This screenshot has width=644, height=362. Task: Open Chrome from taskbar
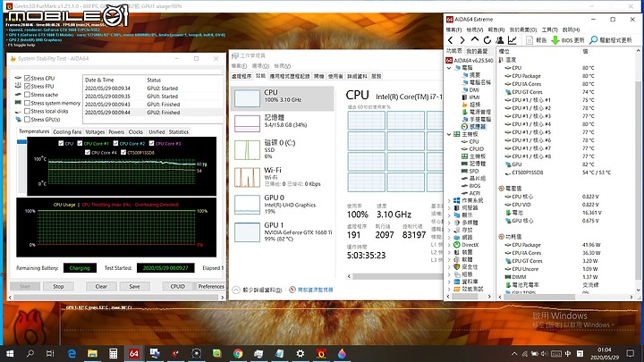238,353
